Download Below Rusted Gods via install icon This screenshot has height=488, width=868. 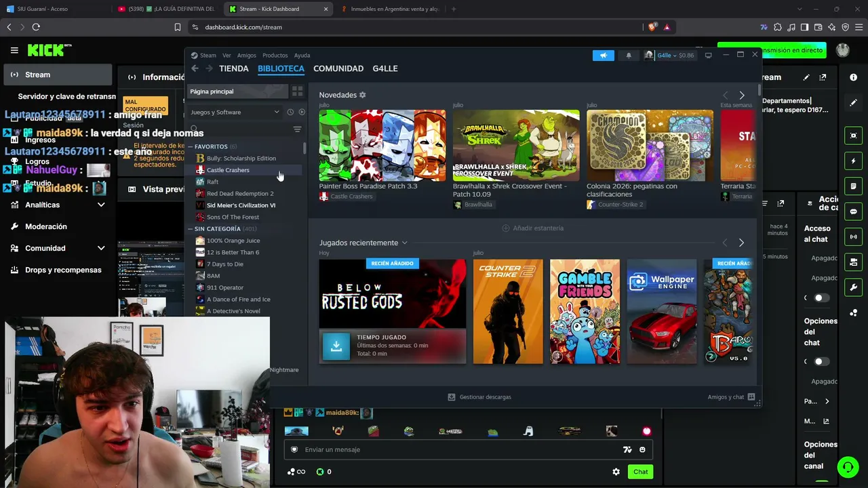(336, 346)
